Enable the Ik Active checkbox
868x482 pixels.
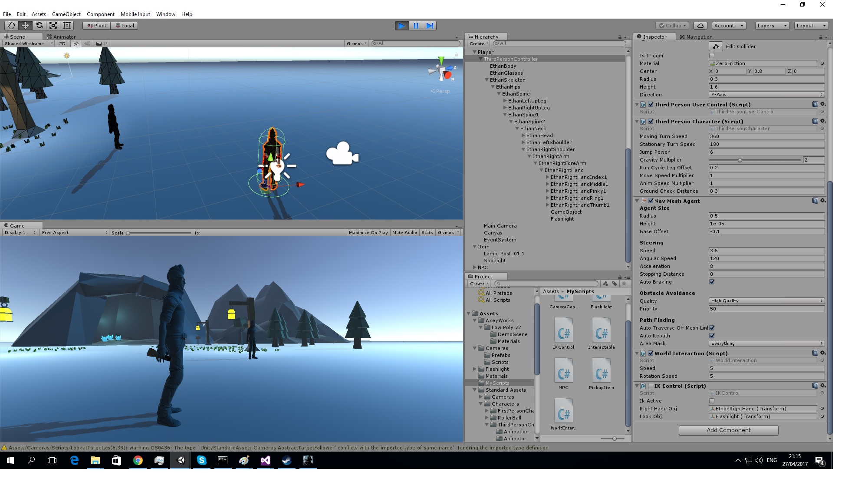711,401
